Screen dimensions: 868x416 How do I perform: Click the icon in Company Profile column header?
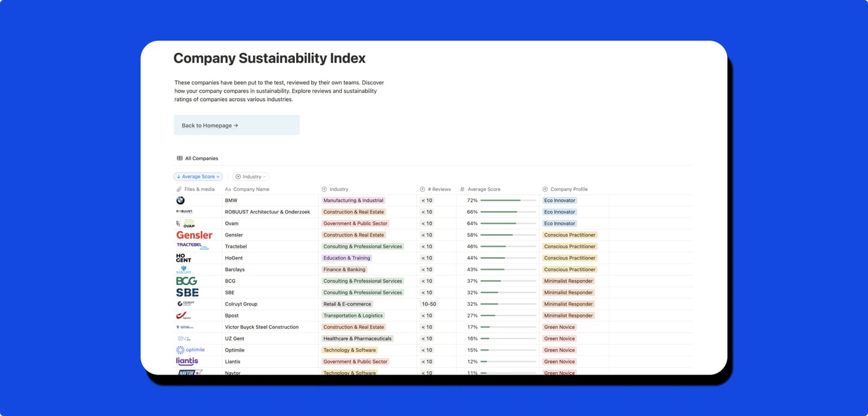(x=545, y=190)
